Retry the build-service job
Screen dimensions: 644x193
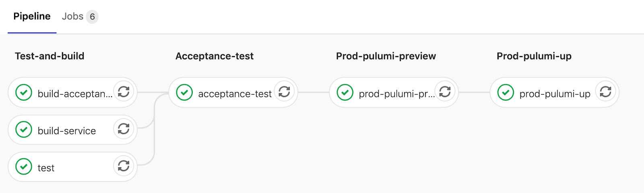coord(124,129)
